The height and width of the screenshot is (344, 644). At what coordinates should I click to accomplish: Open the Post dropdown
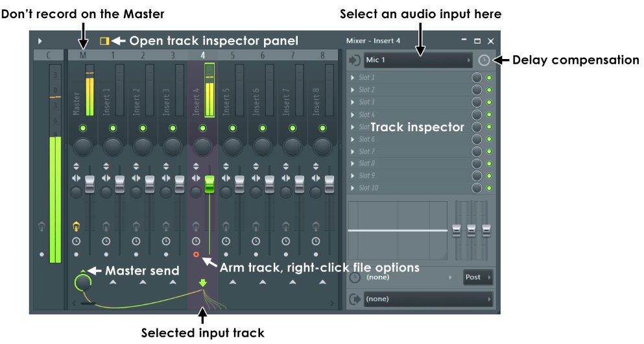477,277
